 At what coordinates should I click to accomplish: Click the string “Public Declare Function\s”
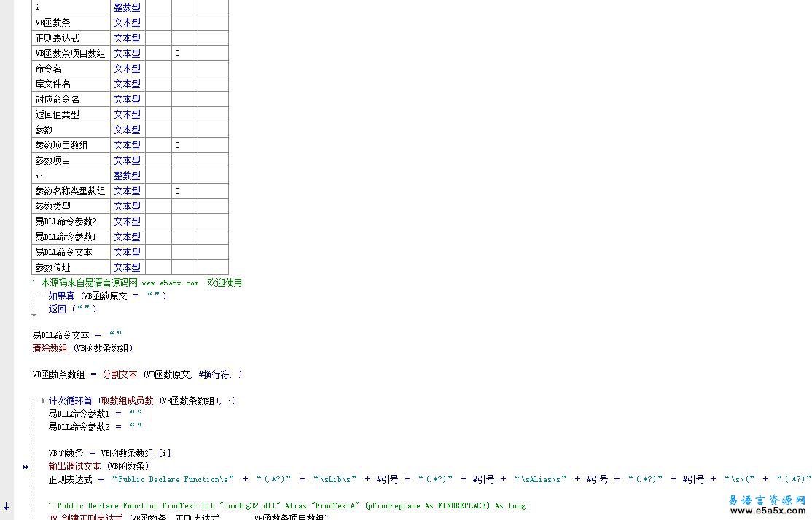click(x=173, y=479)
